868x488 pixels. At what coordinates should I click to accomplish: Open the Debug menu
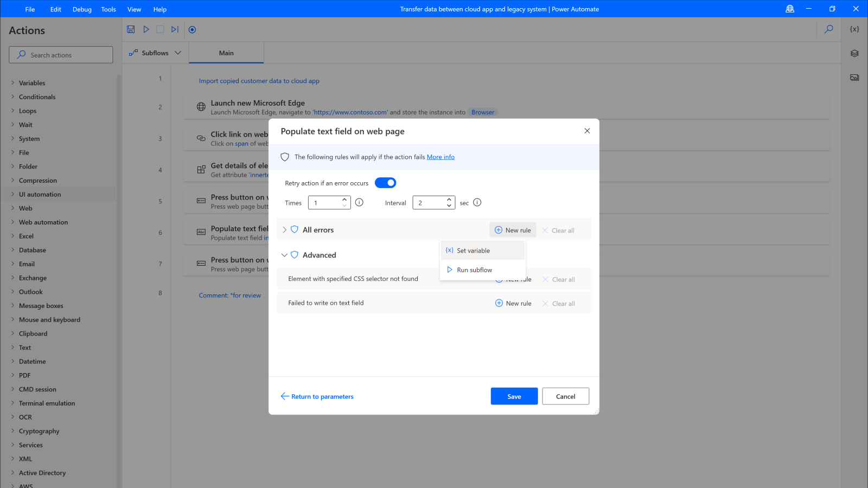tap(81, 9)
